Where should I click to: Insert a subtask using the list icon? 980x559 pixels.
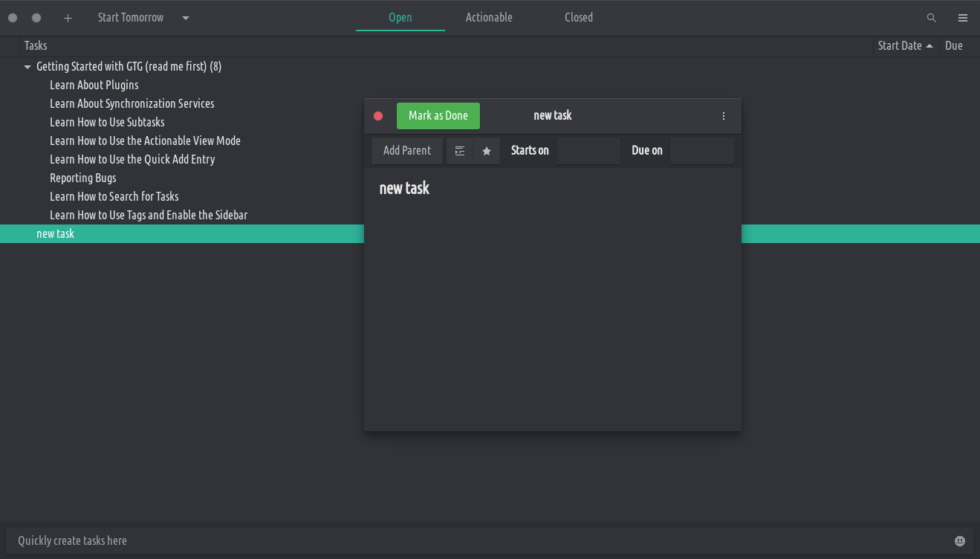(460, 151)
